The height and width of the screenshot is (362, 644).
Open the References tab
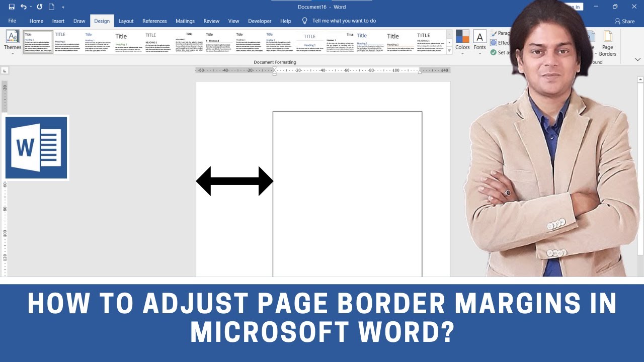(154, 21)
